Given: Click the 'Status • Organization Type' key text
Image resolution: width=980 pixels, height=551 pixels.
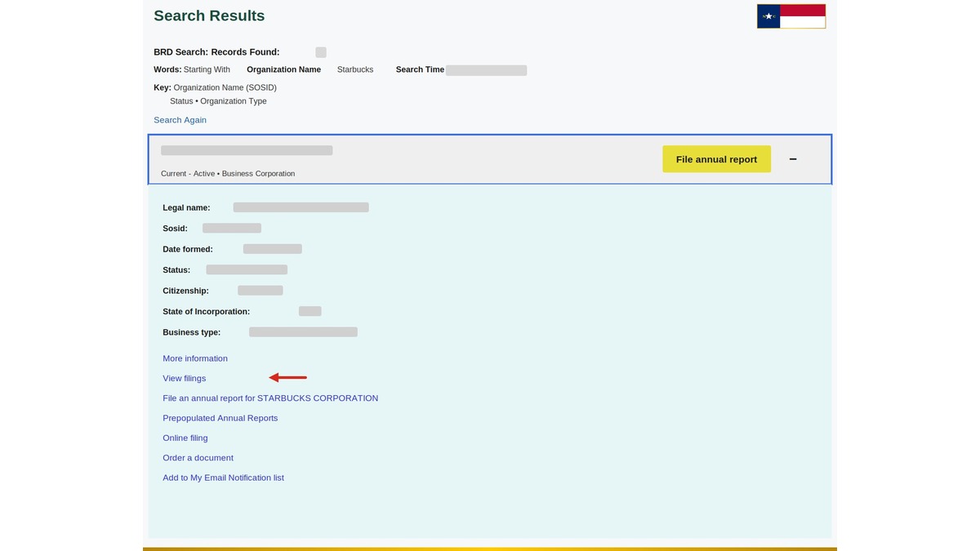Looking at the screenshot, I should tap(218, 101).
